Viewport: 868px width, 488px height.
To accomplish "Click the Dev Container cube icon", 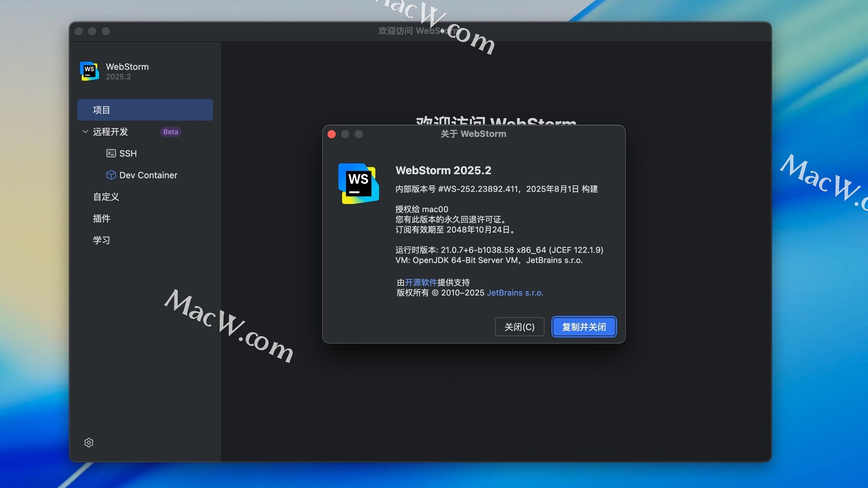I will [111, 175].
